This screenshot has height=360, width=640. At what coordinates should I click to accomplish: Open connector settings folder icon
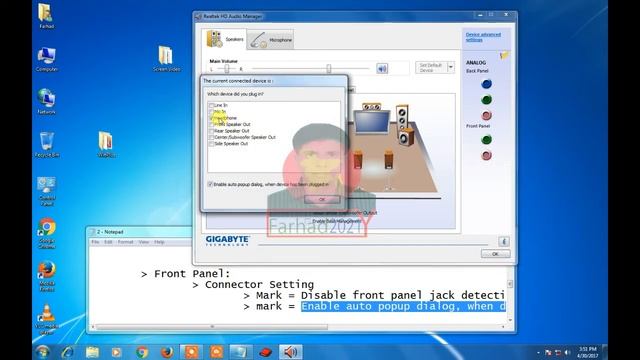(x=504, y=55)
